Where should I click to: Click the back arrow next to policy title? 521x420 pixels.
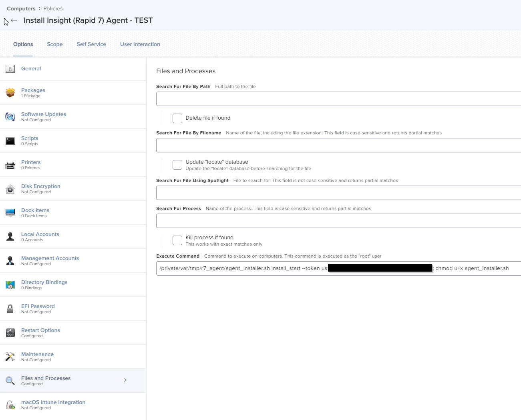[14, 20]
